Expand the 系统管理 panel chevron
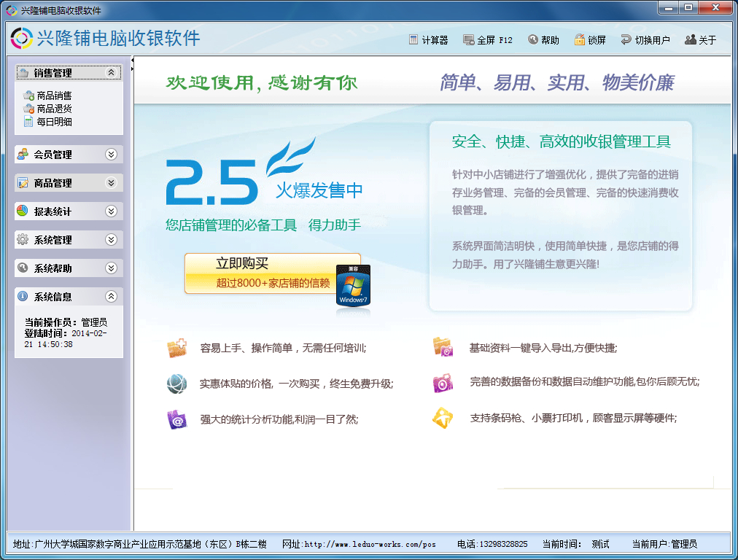Viewport: 738px width, 560px height. coord(111,239)
